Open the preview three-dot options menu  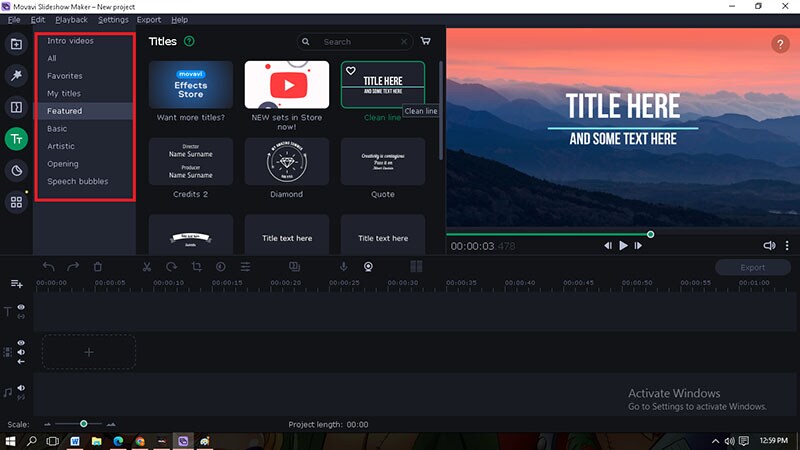(787, 245)
